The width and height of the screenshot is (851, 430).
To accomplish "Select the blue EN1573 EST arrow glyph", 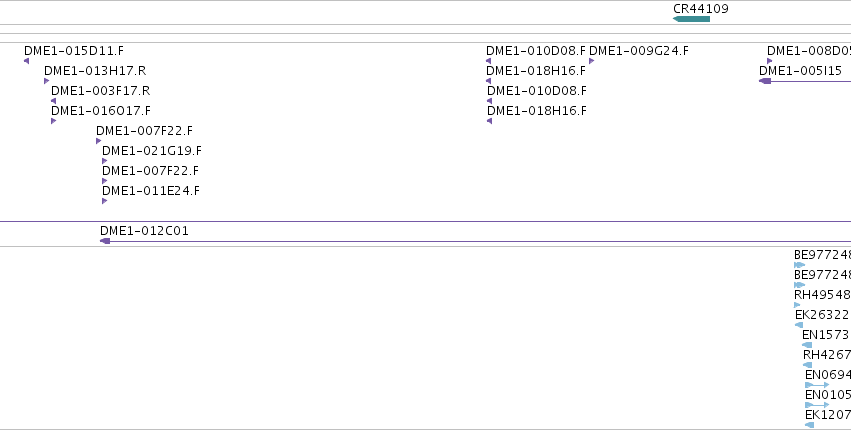I will (807, 345).
